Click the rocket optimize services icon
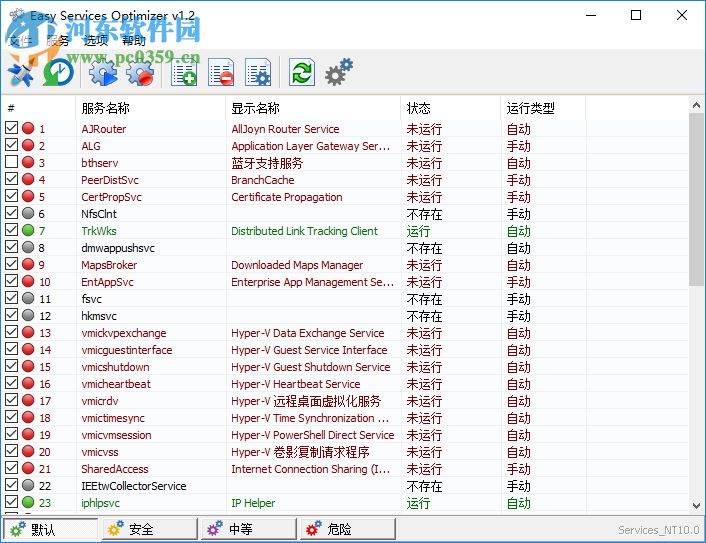The height and width of the screenshot is (543, 706). pyautogui.click(x=21, y=72)
